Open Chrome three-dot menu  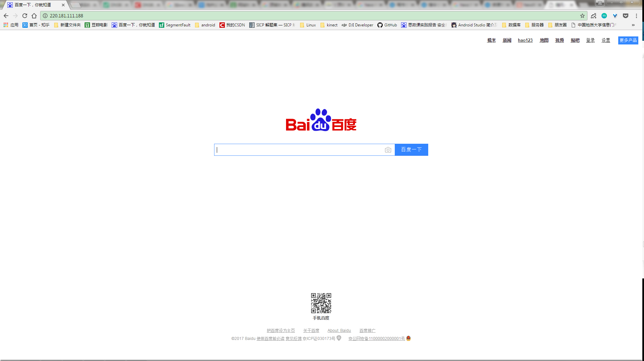[636, 16]
